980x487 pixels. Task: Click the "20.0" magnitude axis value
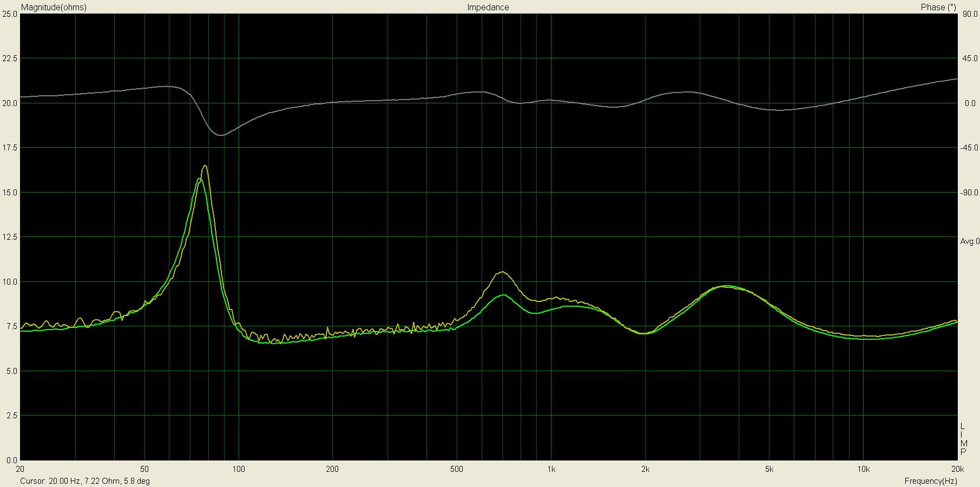pos(10,103)
